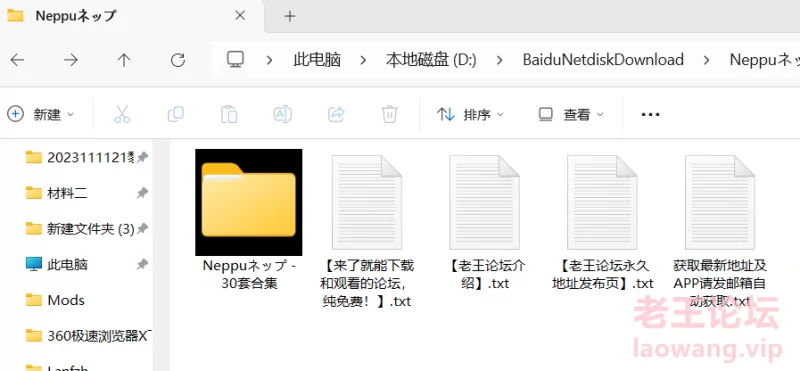Viewport: 800px width, 371px height.
Task: Unpin 此电脑 using its pin icon
Action: coord(142,264)
